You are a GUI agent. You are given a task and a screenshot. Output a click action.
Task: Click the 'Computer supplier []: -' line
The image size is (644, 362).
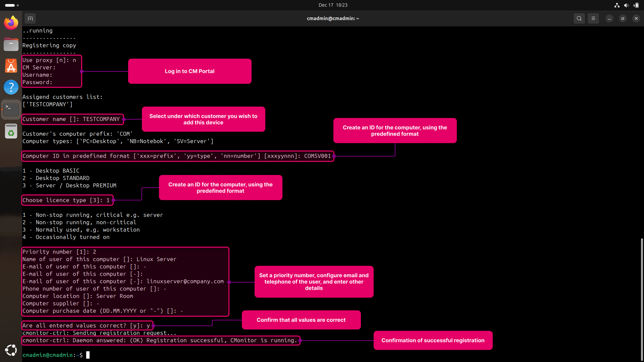coord(61,303)
